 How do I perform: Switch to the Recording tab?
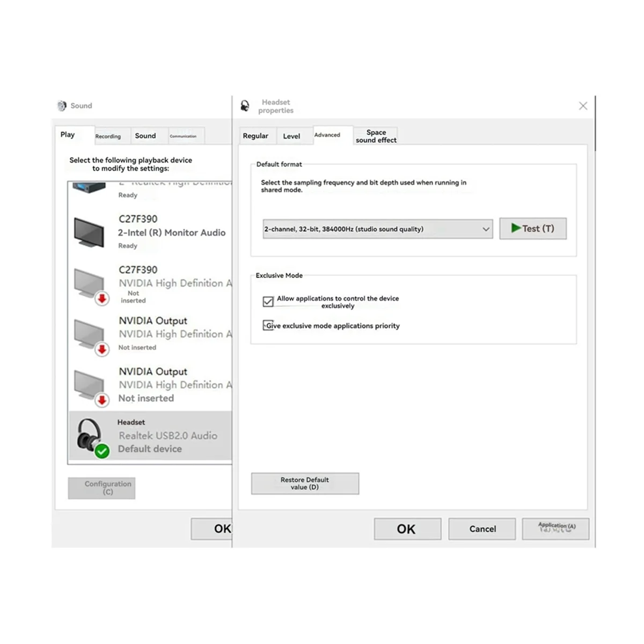pos(112,136)
